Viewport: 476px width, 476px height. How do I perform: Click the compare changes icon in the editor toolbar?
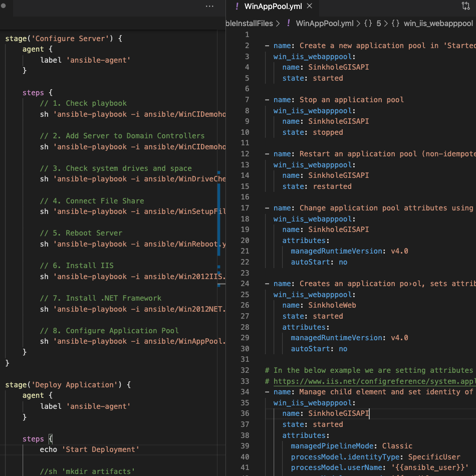tap(465, 6)
